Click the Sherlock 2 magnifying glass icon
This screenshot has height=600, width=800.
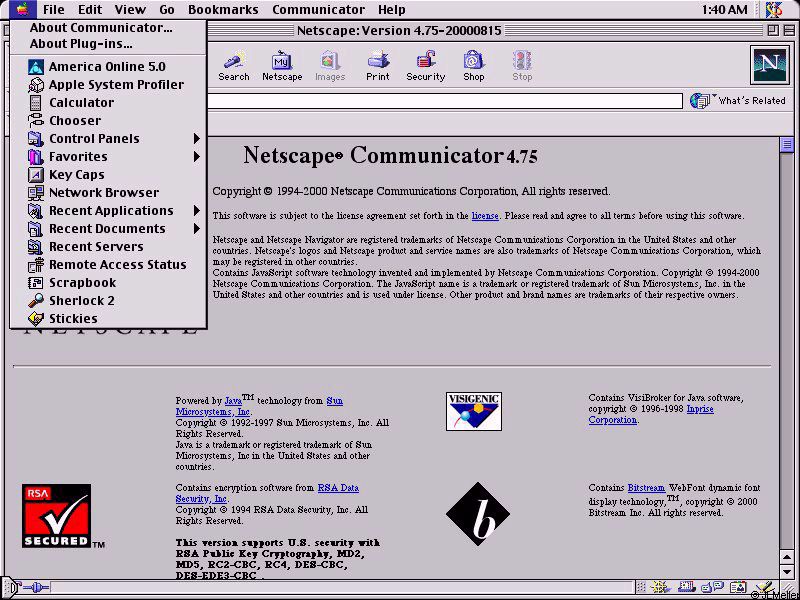[36, 301]
